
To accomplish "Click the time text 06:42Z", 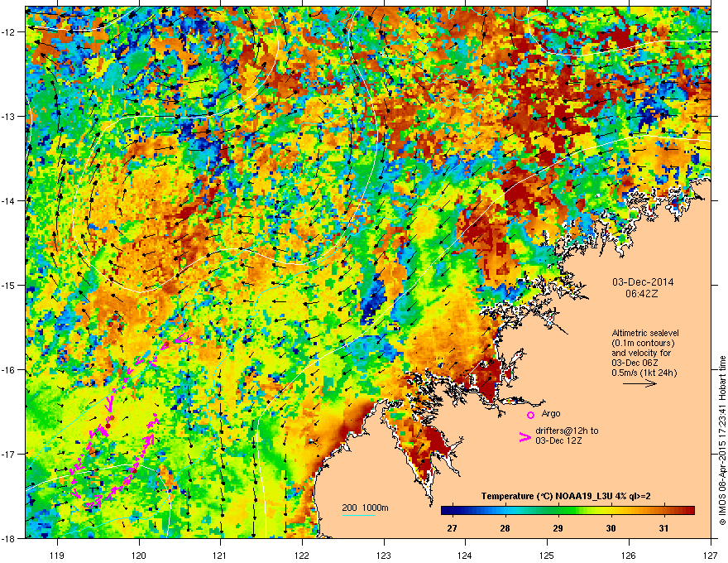I will [642, 294].
